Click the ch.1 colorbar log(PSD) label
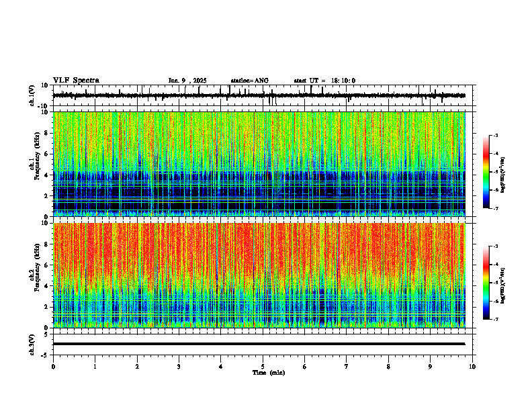The height and width of the screenshot is (411, 532). 503,175
